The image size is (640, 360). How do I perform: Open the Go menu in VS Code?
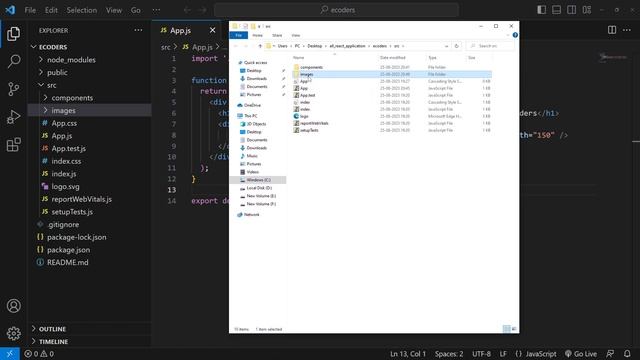pyautogui.click(x=136, y=10)
